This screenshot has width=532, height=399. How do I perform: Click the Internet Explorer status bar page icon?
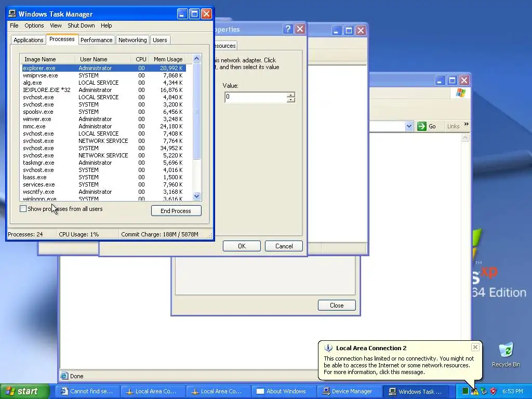click(64, 376)
